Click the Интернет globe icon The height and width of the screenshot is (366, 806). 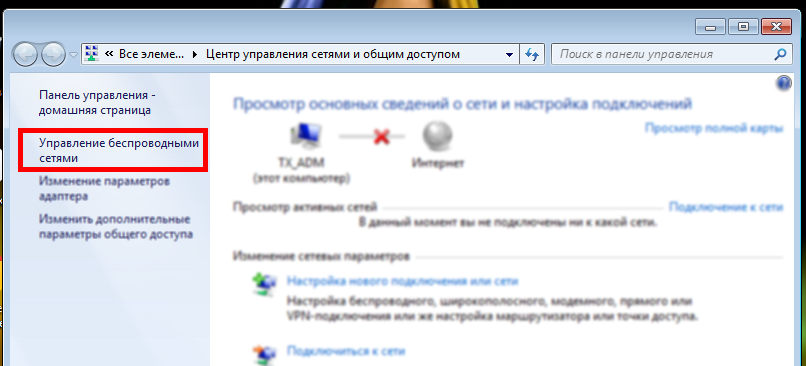point(437,136)
